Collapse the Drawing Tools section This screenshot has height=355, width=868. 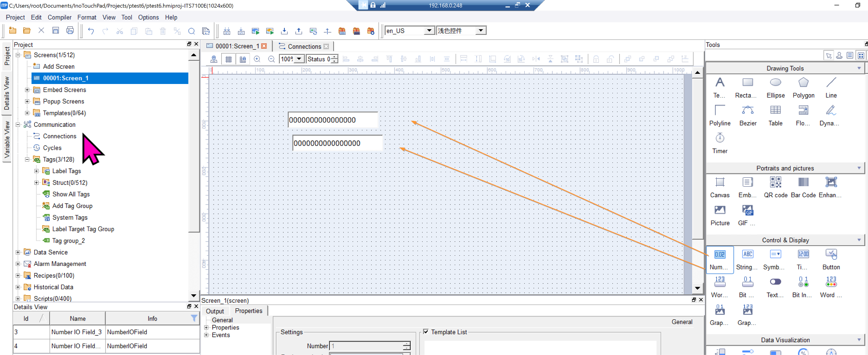[859, 68]
